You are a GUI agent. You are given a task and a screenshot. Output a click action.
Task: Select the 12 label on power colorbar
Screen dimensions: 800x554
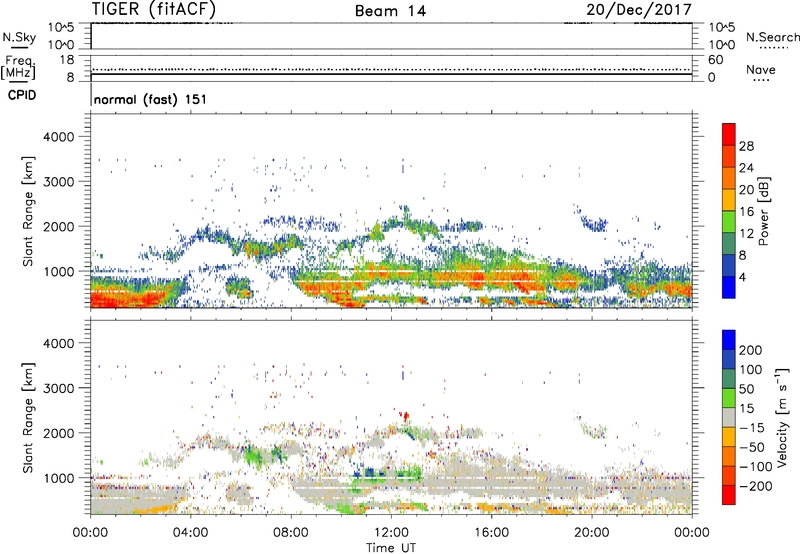click(746, 234)
